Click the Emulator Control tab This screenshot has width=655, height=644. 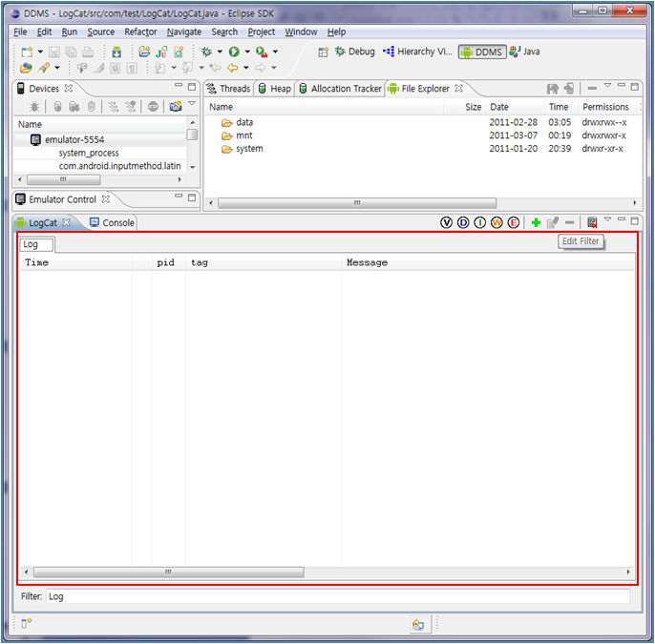click(x=62, y=199)
